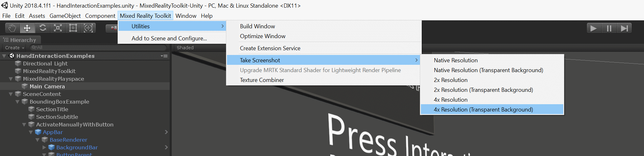This screenshot has width=644, height=156.
Task: Select the Rect Transform tool
Action: click(73, 28)
